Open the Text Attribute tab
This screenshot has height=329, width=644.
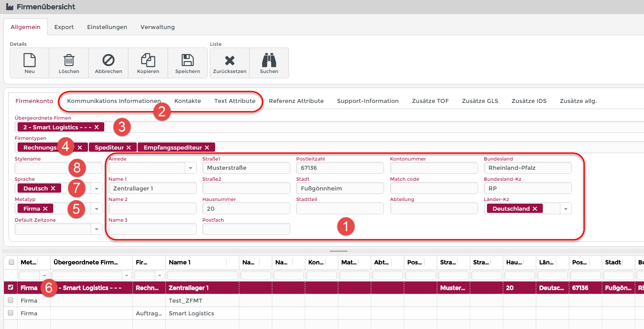pyautogui.click(x=235, y=101)
